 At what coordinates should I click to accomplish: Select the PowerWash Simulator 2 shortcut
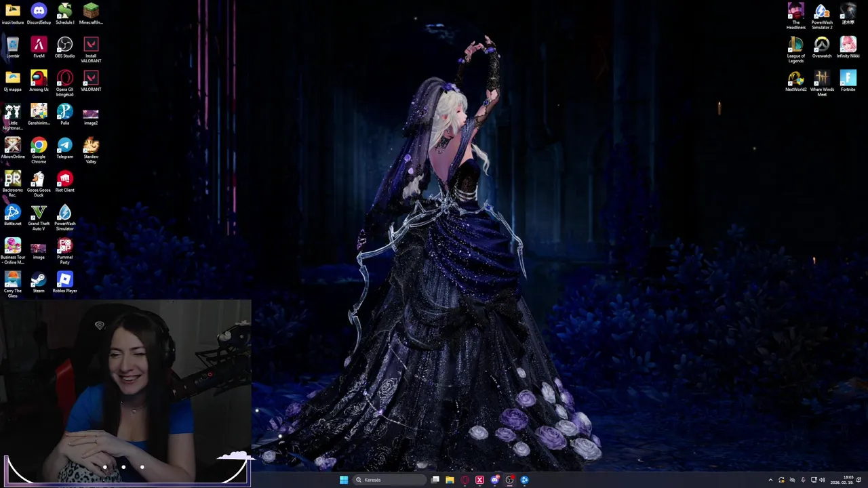[822, 16]
